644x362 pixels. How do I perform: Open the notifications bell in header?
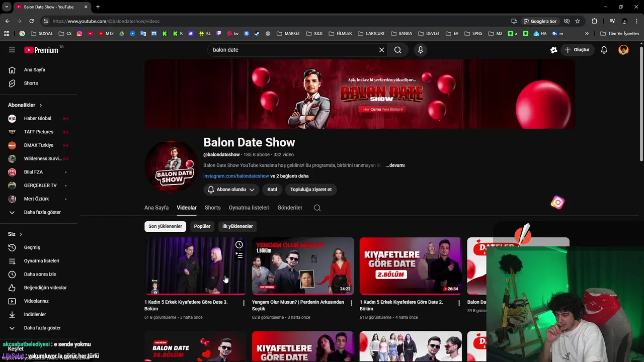tap(604, 50)
